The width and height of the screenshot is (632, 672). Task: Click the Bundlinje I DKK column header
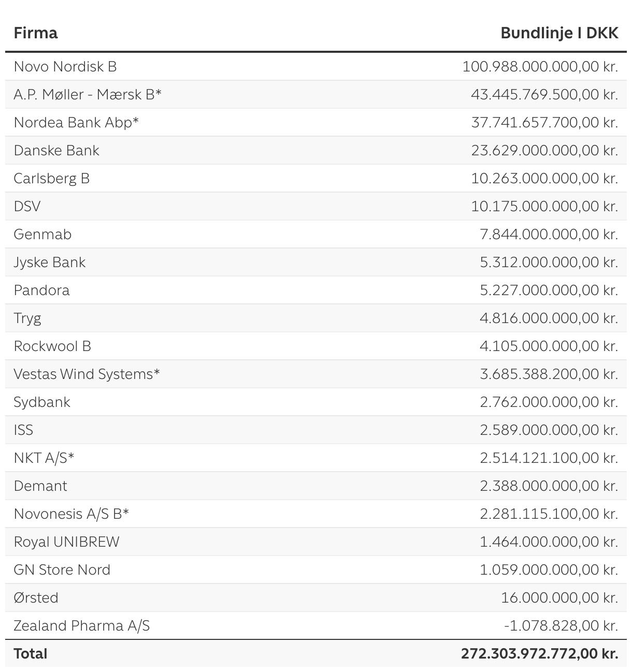[559, 33]
